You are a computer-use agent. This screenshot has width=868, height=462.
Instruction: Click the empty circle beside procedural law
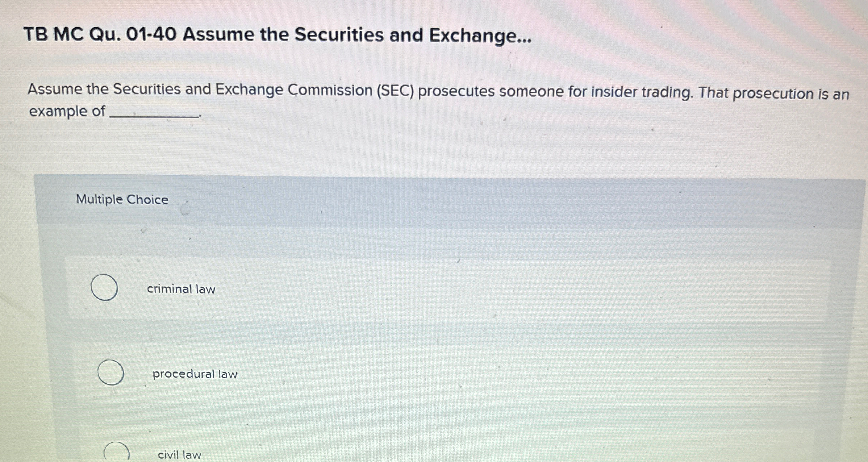110,373
